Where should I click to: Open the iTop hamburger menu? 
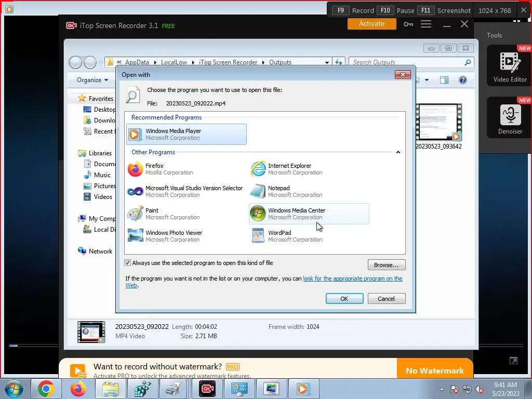coord(426,24)
